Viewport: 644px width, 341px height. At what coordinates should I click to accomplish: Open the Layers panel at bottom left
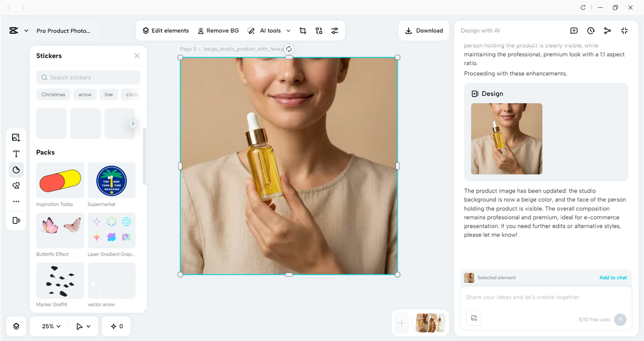click(x=16, y=326)
